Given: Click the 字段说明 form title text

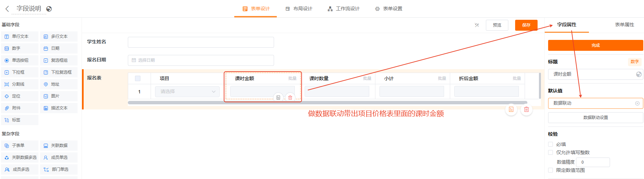Looking at the screenshot, I should (x=29, y=9).
